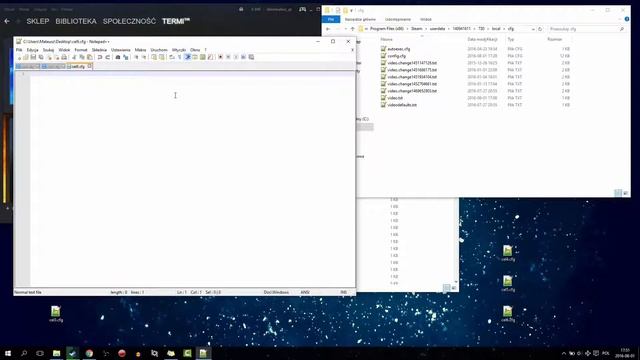The image size is (640, 360).
Task: Click the Playback macro icon
Action: coord(236,57)
